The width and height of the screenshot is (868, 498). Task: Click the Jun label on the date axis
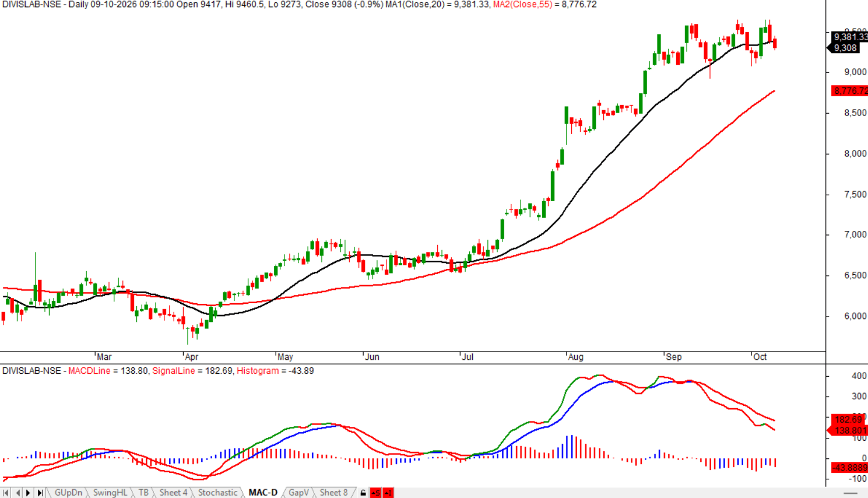click(372, 357)
